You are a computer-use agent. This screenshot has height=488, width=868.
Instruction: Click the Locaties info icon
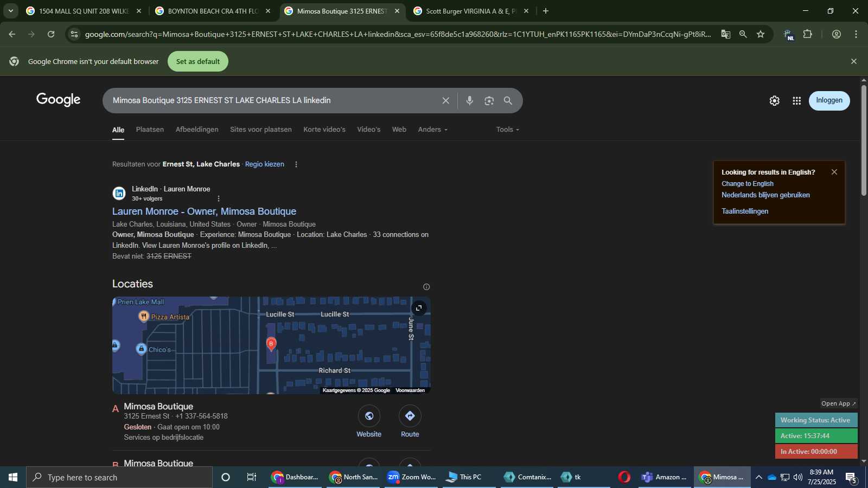coord(426,287)
